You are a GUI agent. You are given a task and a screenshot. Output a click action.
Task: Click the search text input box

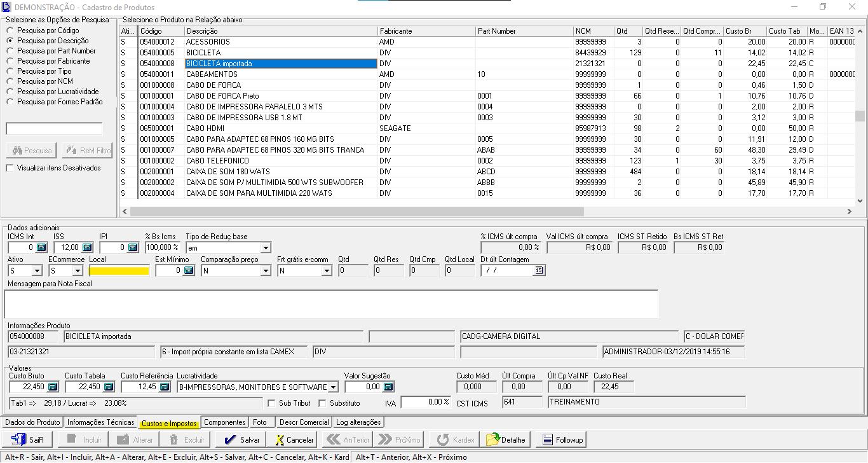pos(54,128)
